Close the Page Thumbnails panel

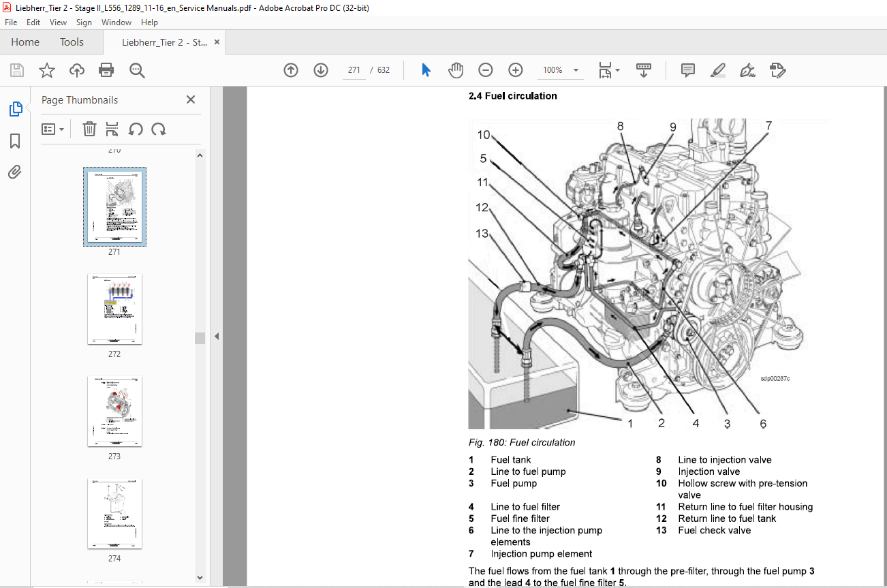[x=191, y=99]
